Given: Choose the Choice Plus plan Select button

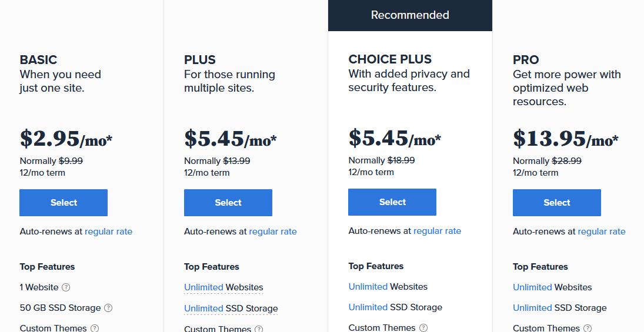Looking at the screenshot, I should (392, 202).
